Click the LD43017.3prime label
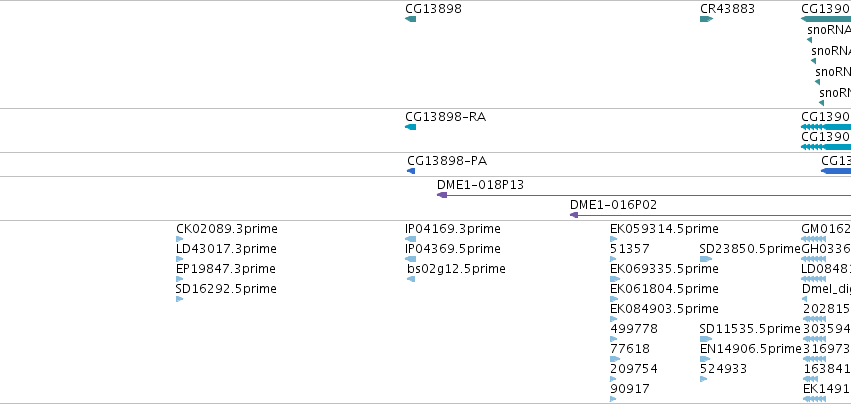This screenshot has width=851, height=404. 226,248
